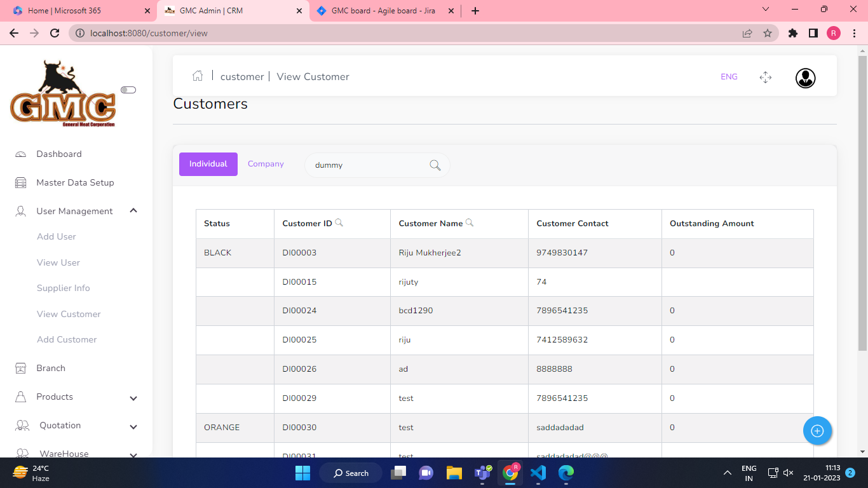Screen dimensions: 868x488
Task: Toggle the sidebar switch near the logo
Action: pos(128,90)
